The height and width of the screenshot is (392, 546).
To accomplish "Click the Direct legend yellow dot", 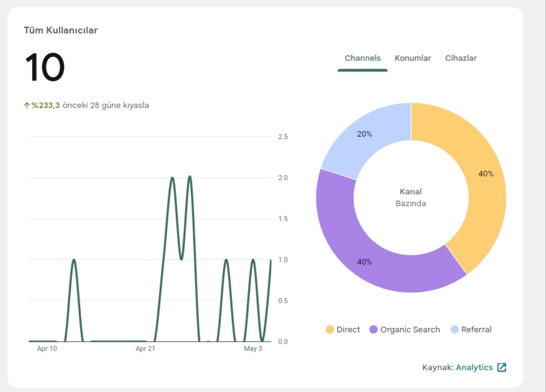I will [330, 329].
